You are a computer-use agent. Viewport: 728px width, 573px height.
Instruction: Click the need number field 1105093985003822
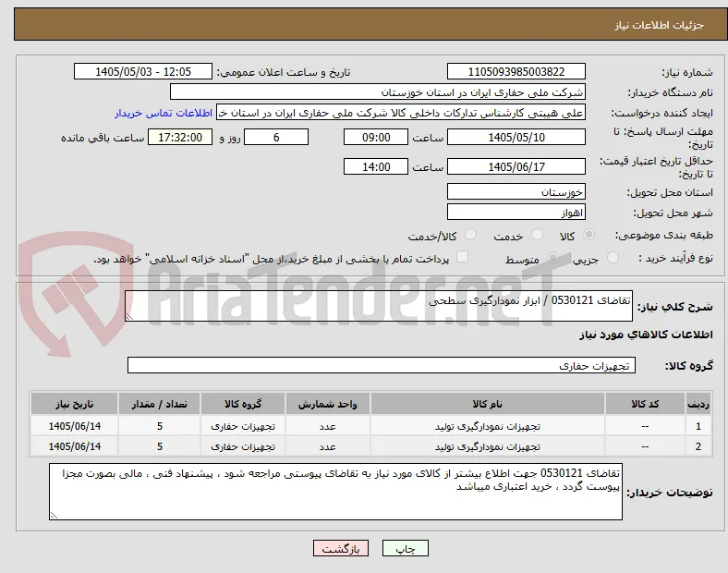click(x=516, y=72)
